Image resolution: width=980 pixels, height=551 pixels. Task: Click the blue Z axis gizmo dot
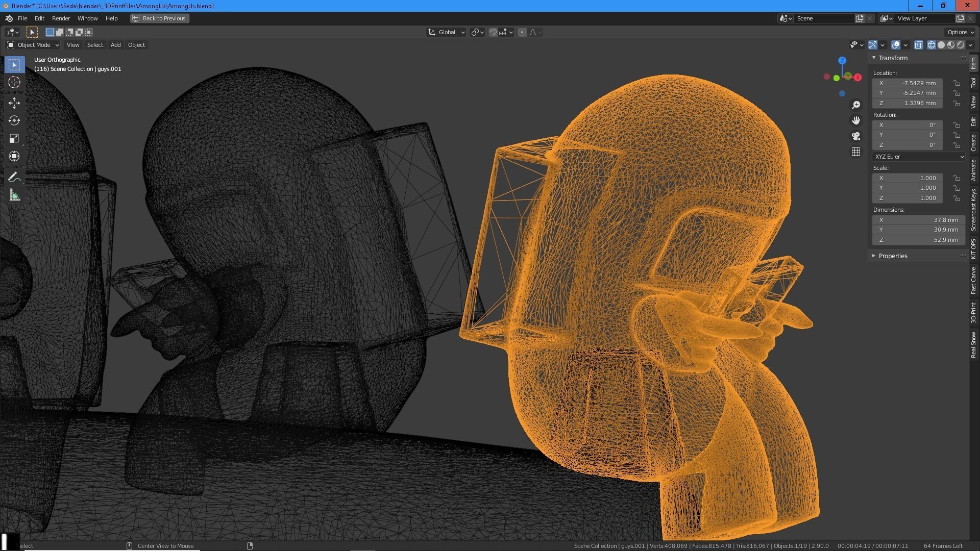coord(842,61)
